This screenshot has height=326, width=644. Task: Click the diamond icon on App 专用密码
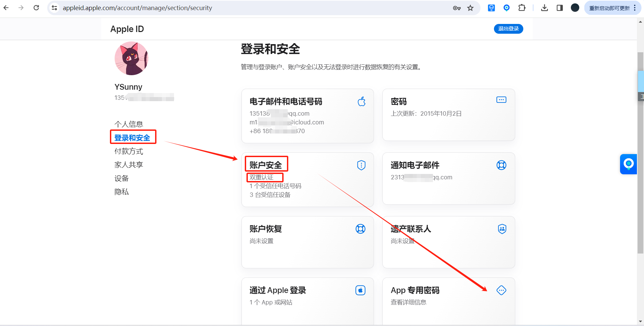(501, 290)
